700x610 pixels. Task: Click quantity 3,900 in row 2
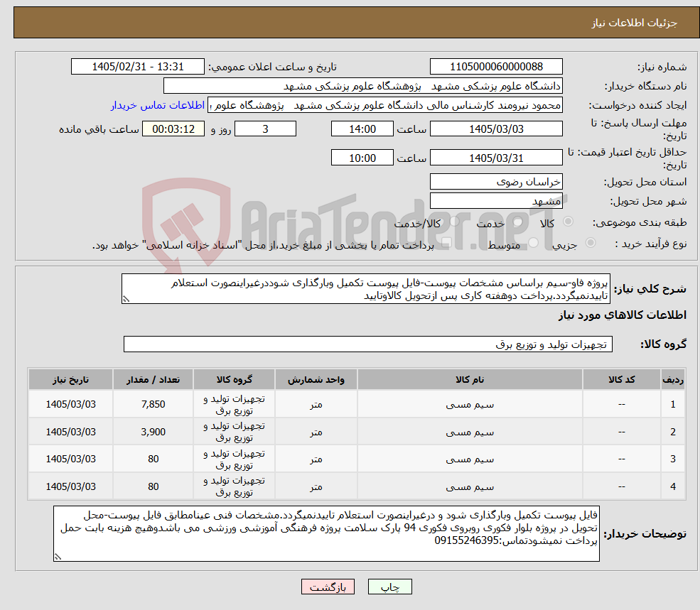click(153, 432)
